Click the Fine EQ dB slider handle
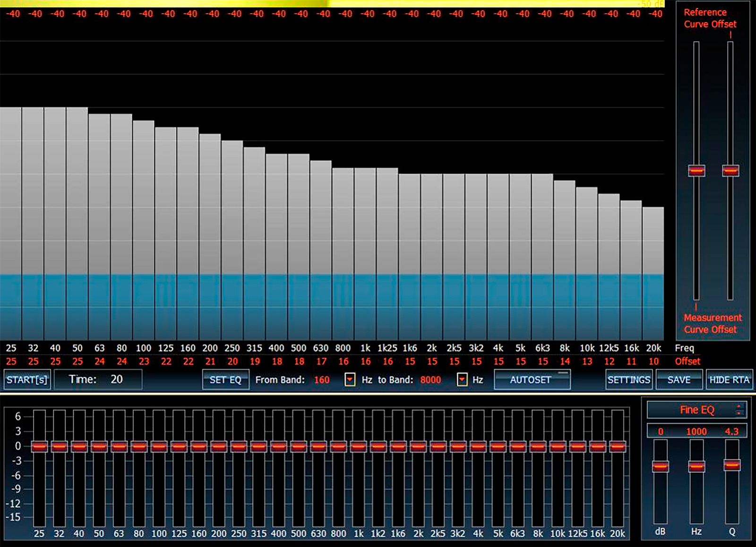This screenshot has height=547, width=756. click(x=661, y=467)
